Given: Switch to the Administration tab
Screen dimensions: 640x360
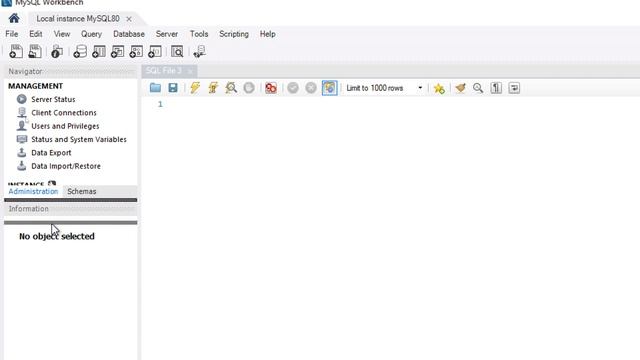Looking at the screenshot, I should coord(33,191).
